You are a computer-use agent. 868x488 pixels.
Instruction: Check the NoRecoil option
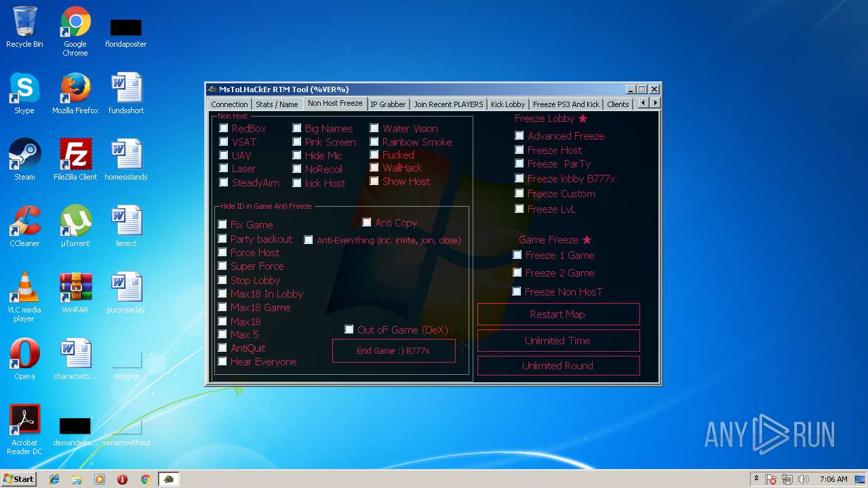click(297, 169)
